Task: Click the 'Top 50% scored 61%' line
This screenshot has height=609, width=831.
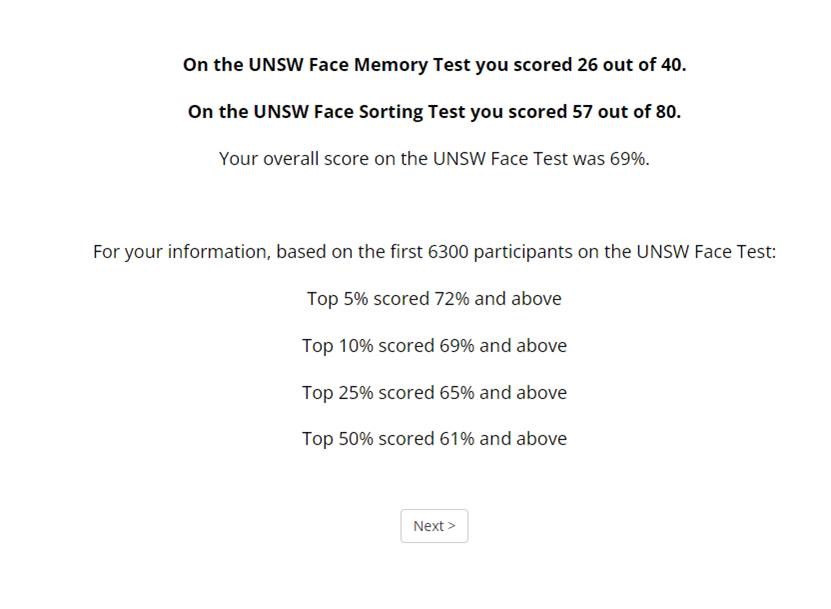Action: click(x=434, y=439)
